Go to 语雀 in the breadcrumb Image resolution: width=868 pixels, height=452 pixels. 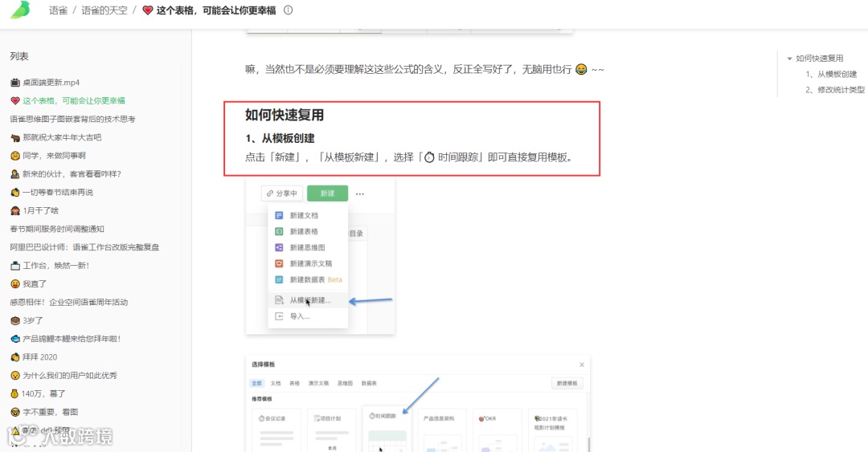click(58, 10)
